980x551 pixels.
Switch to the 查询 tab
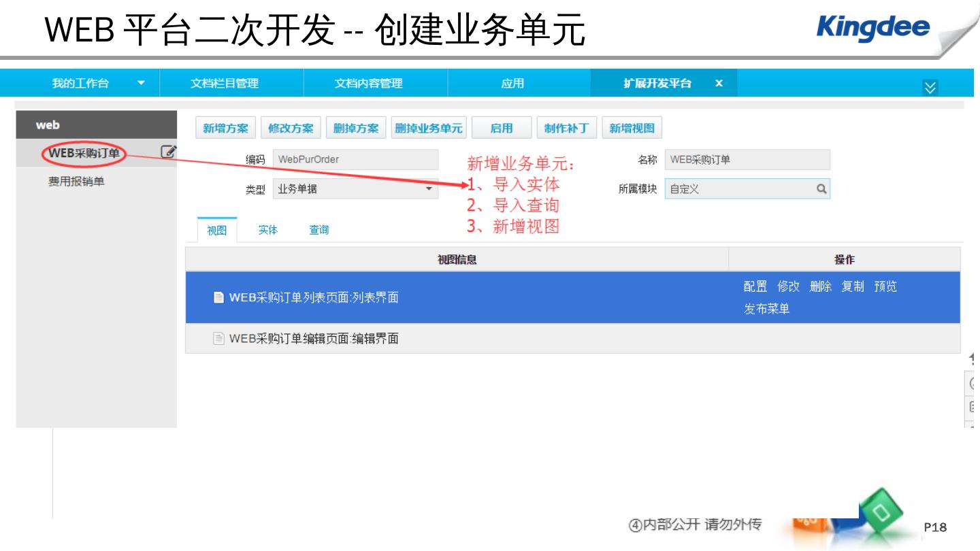click(x=318, y=230)
